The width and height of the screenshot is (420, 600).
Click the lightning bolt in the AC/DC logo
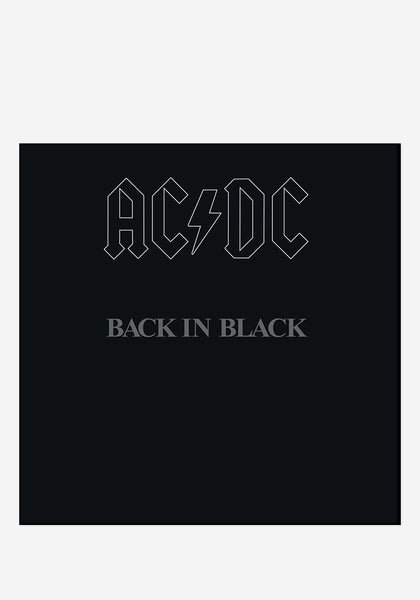(204, 222)
